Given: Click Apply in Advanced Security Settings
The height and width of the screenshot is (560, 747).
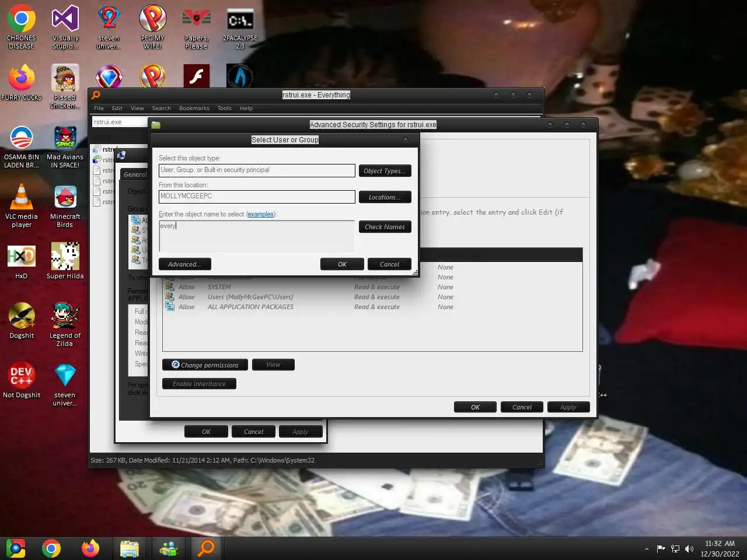Looking at the screenshot, I should pos(568,407).
